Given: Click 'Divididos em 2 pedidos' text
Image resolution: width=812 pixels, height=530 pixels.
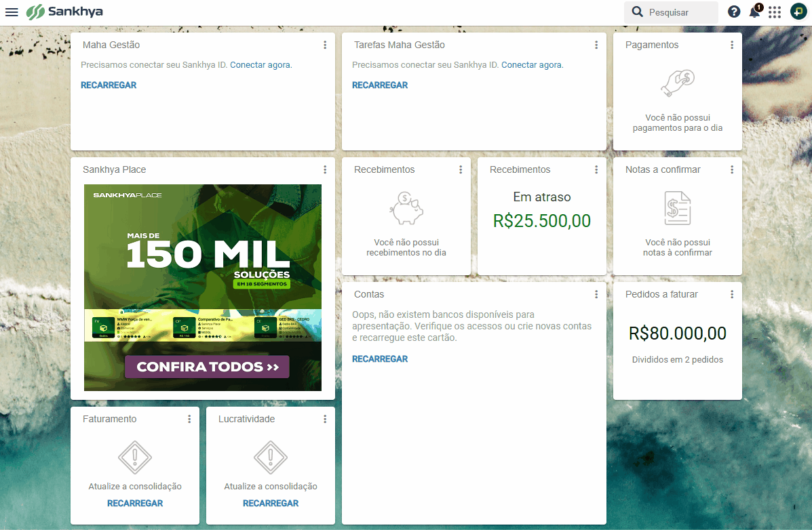Looking at the screenshot, I should (x=678, y=360).
